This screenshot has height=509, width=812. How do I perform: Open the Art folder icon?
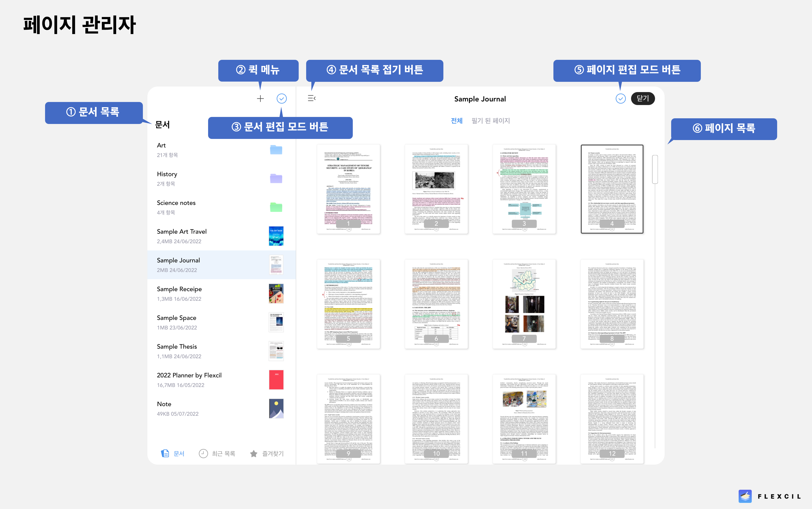[276, 150]
